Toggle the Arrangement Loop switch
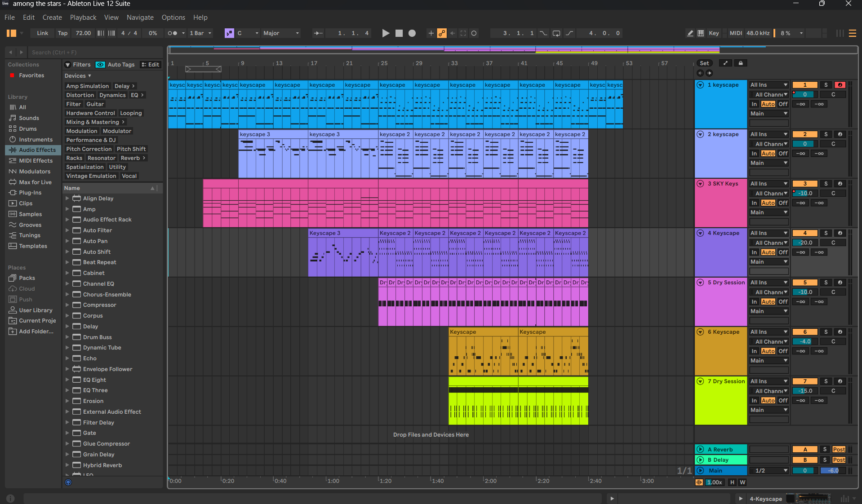862x504 pixels. pyautogui.click(x=556, y=33)
